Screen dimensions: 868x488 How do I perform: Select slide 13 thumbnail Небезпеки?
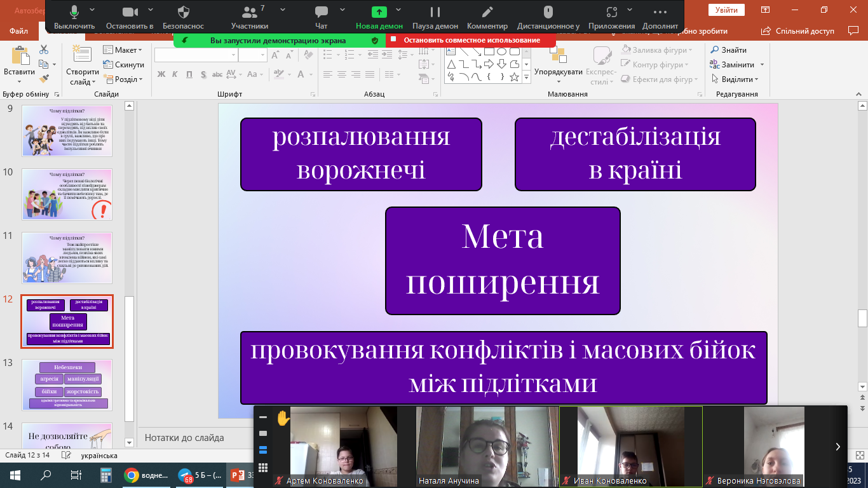pyautogui.click(x=67, y=385)
